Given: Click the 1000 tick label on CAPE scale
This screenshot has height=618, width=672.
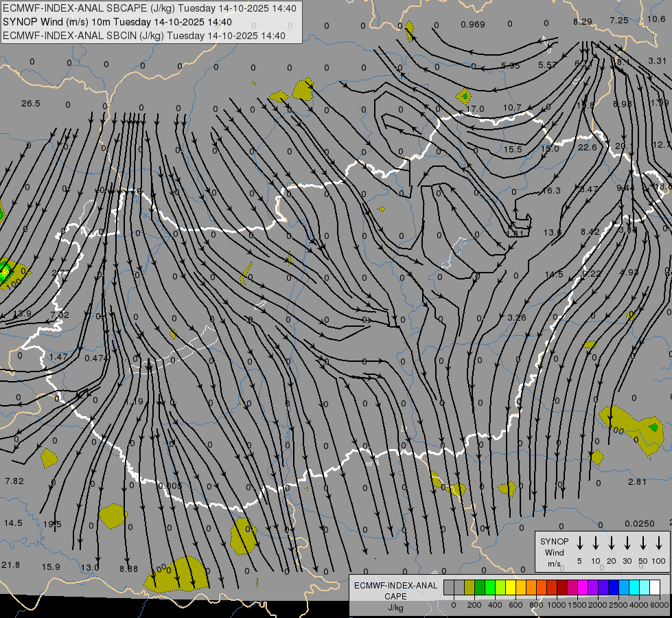Looking at the screenshot, I should (556, 605).
